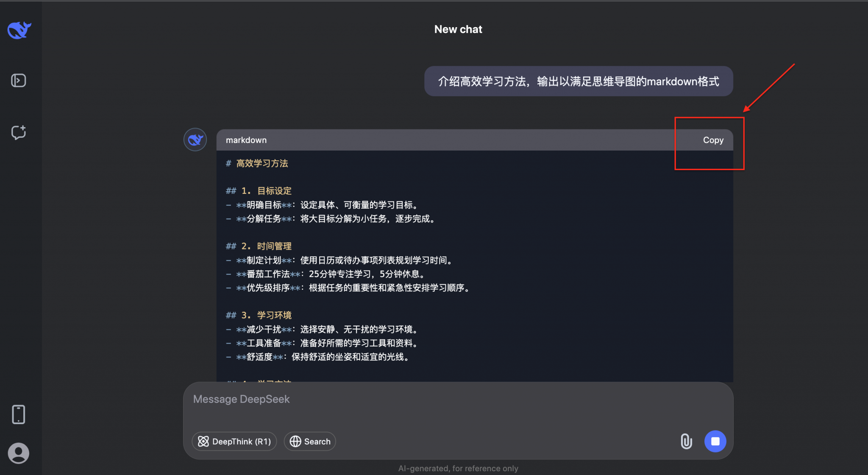The height and width of the screenshot is (475, 868).
Task: Toggle web Search mode
Action: click(310, 441)
